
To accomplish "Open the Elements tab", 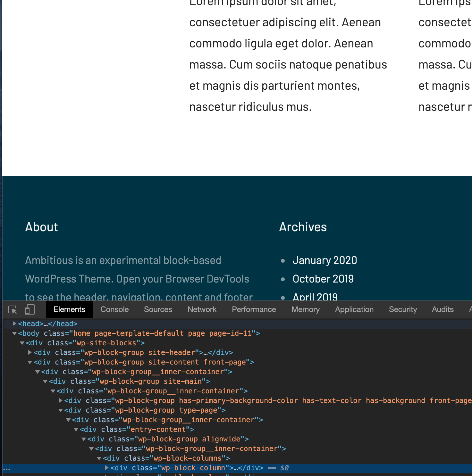I will pos(70,309).
